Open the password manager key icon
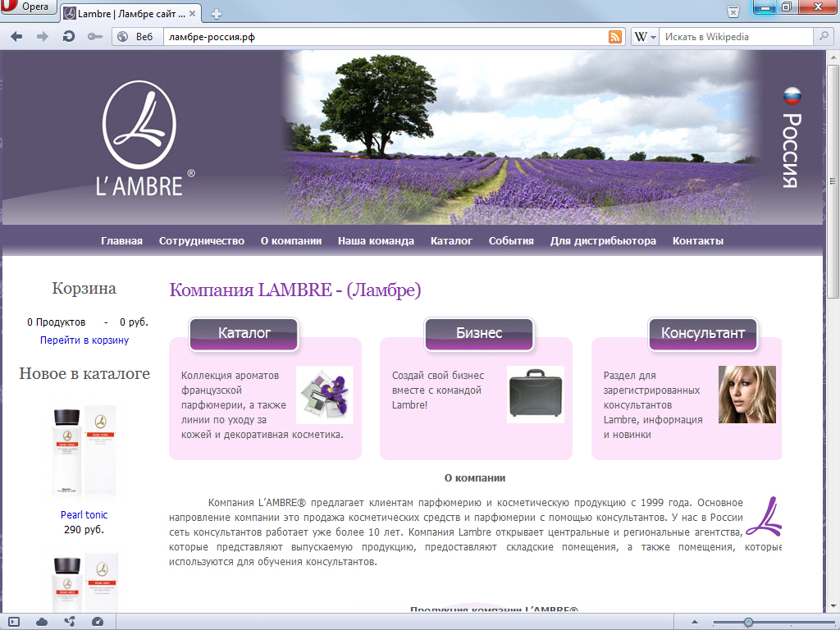Screen dimensions: 840x630 [95, 36]
